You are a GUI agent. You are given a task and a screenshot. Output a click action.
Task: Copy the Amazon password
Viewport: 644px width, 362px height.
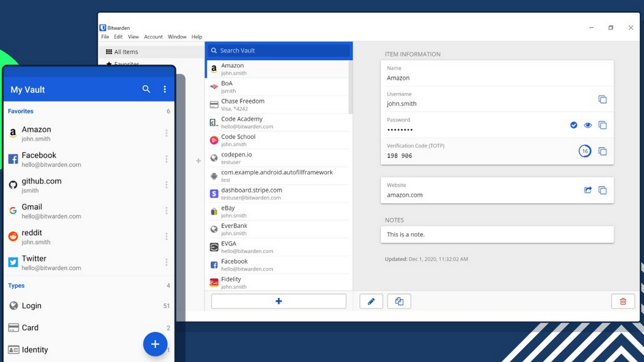(602, 125)
